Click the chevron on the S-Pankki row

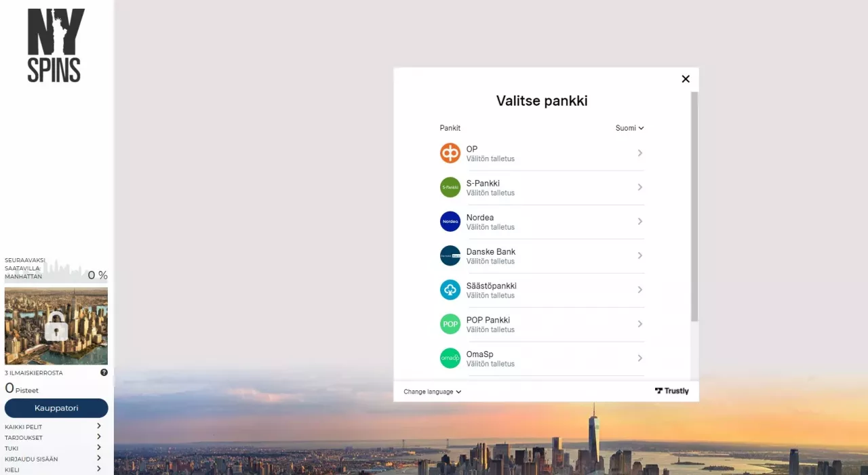pyautogui.click(x=640, y=187)
